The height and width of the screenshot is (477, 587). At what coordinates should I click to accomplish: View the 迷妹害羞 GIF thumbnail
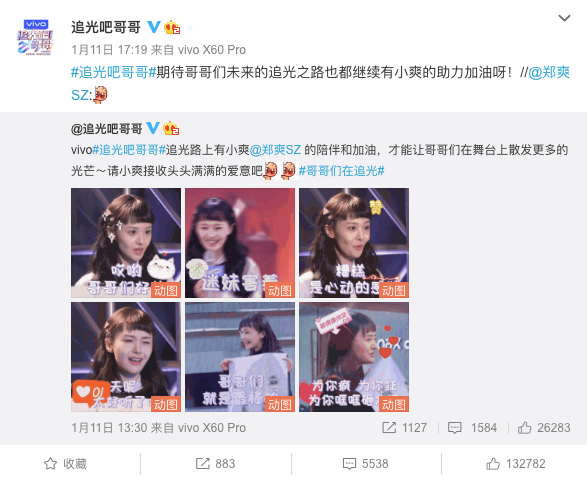[x=240, y=243]
